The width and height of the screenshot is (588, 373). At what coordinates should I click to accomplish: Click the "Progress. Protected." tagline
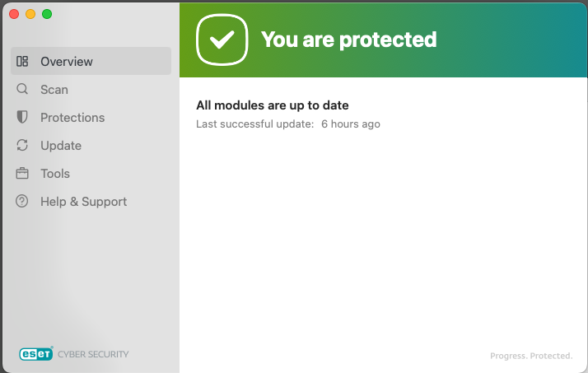click(531, 356)
